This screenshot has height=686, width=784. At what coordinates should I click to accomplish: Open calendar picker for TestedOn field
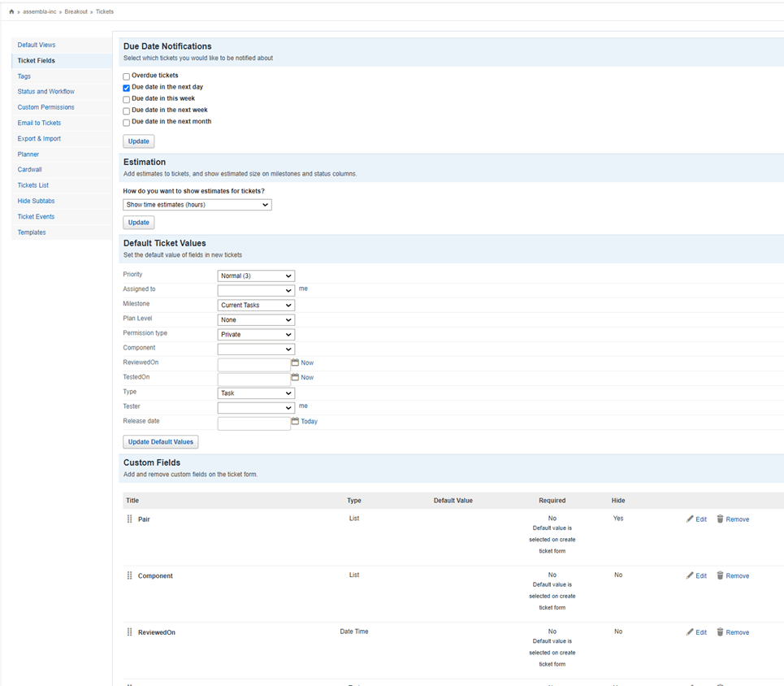point(295,377)
